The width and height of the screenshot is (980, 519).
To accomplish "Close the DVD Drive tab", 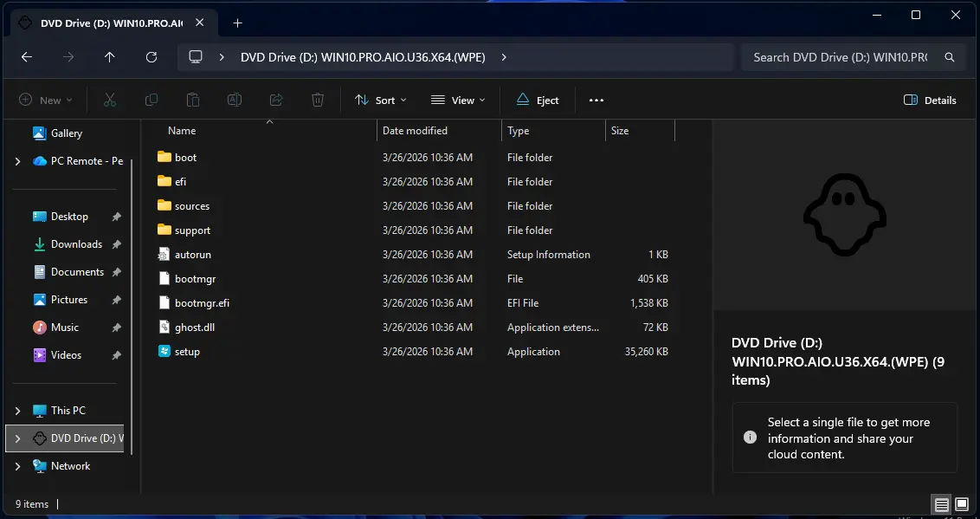I will click(x=199, y=23).
